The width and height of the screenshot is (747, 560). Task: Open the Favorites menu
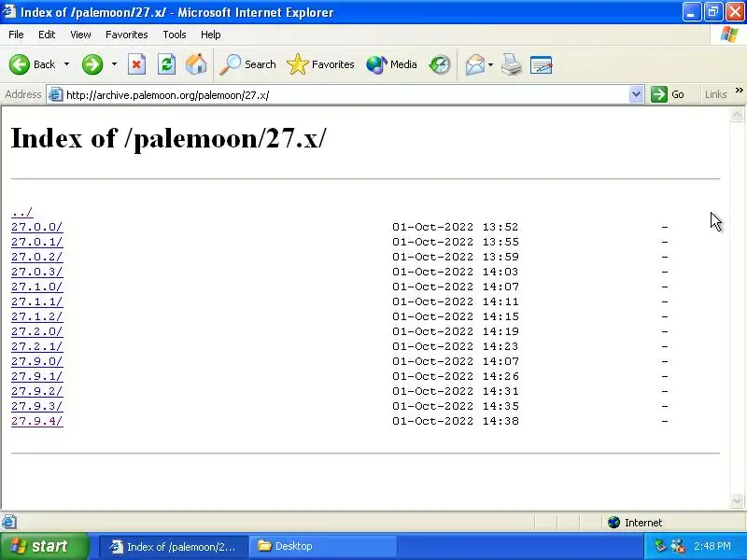point(127,35)
